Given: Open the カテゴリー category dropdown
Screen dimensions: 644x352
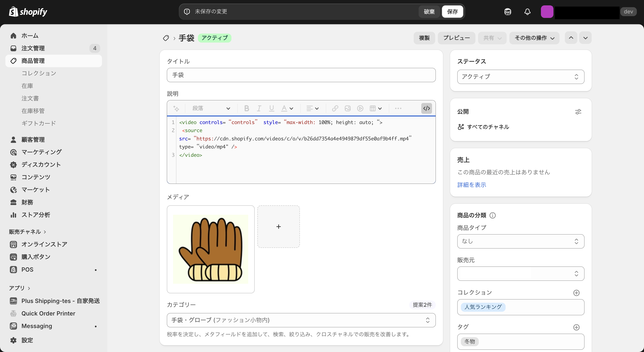Looking at the screenshot, I should [x=301, y=320].
